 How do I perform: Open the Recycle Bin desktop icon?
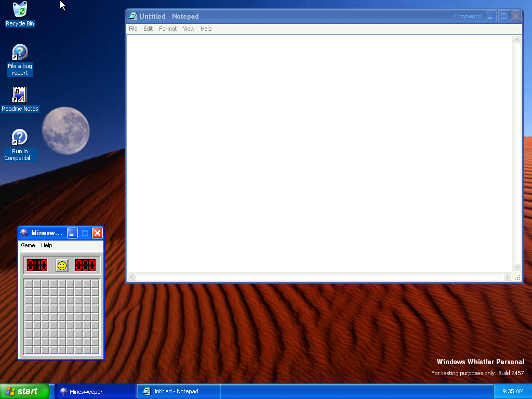[x=20, y=14]
